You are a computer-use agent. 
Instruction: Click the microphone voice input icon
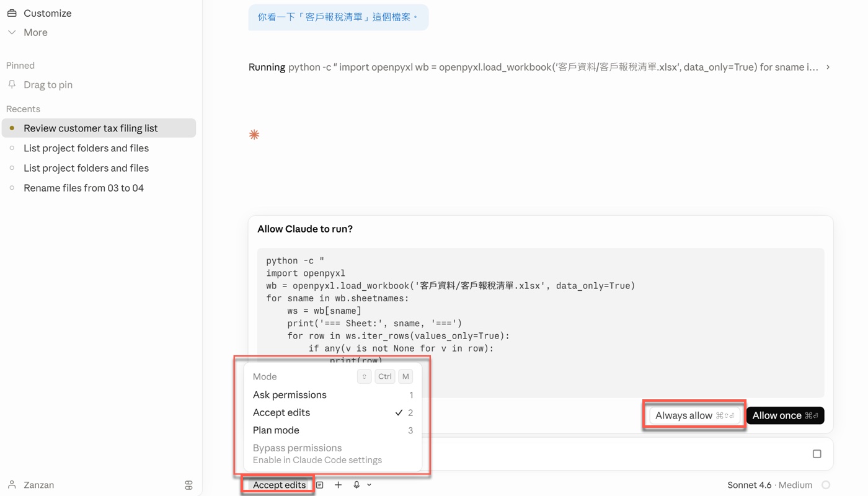click(356, 485)
